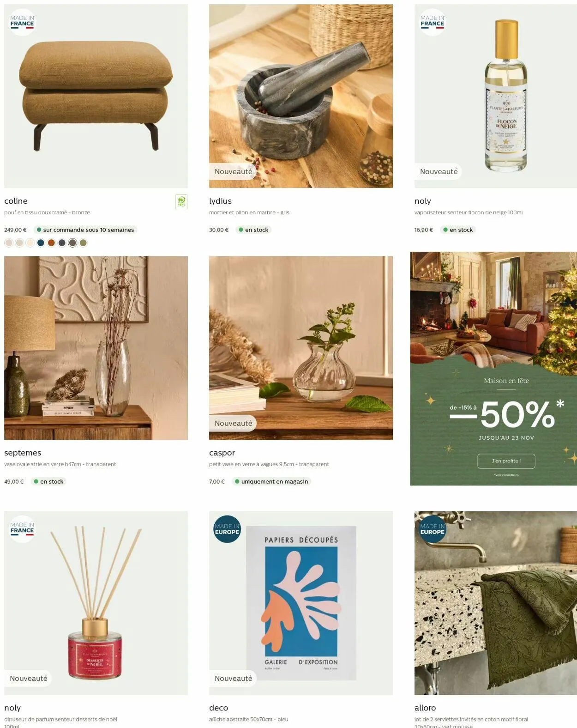Viewport: 577px width, 728px height.
Task: View the septemes oval glass vase photo
Action: 96,348
